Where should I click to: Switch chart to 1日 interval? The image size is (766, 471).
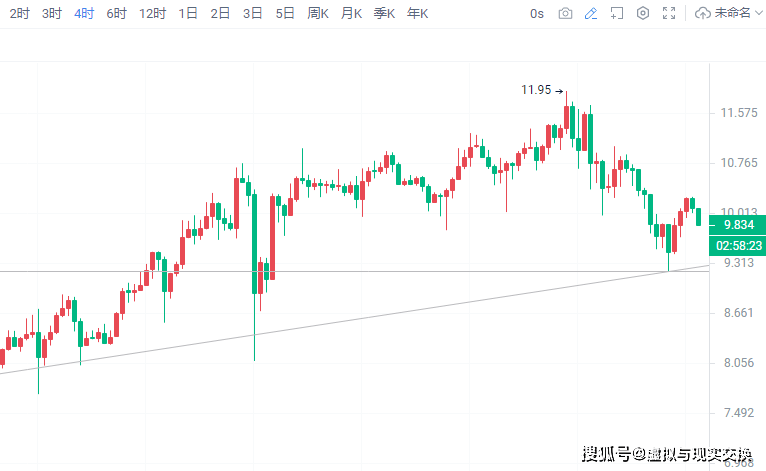188,14
